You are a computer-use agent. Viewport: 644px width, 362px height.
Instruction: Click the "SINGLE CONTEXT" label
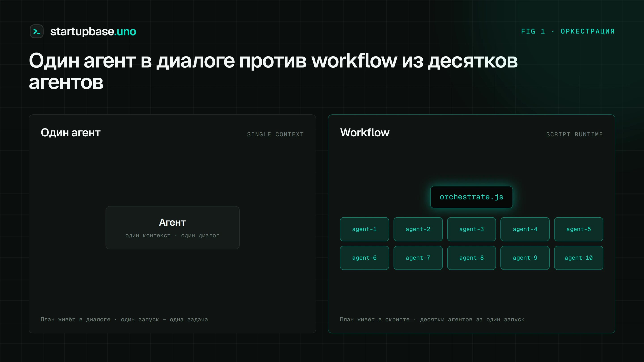point(275,134)
